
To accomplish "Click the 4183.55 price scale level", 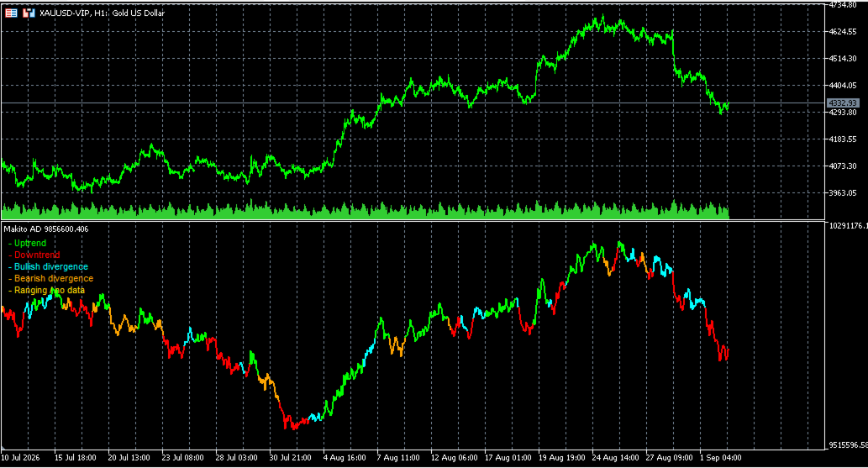I will [843, 139].
